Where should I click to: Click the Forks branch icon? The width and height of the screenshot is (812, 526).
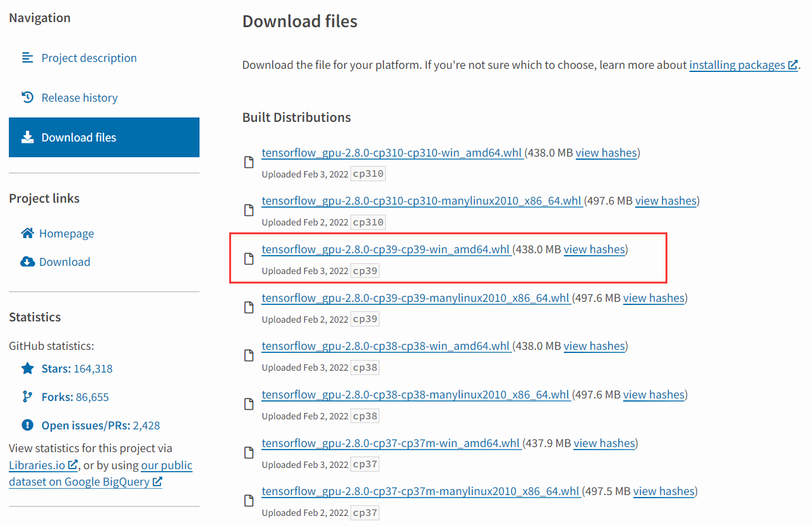click(x=27, y=397)
